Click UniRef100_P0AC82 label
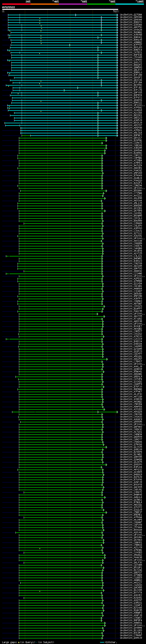This screenshot has height=644, width=146. [x=131, y=170]
